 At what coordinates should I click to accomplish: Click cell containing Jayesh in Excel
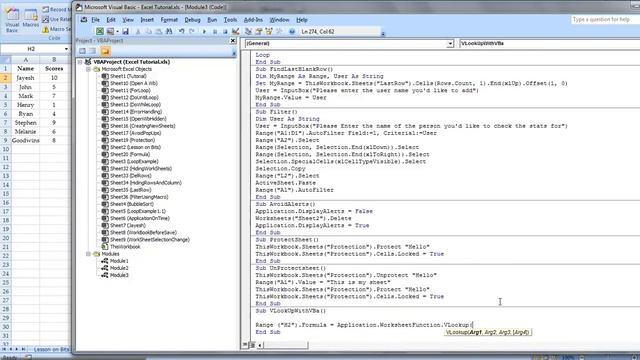(25, 78)
